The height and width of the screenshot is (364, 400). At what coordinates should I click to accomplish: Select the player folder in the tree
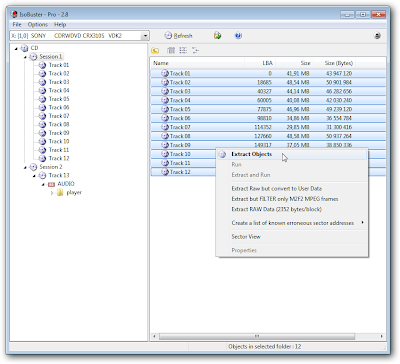coord(74,192)
